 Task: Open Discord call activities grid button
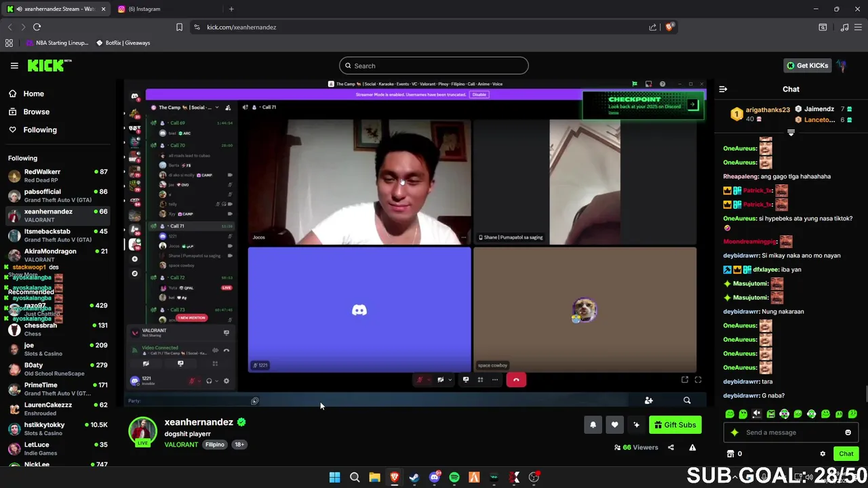[x=480, y=380]
